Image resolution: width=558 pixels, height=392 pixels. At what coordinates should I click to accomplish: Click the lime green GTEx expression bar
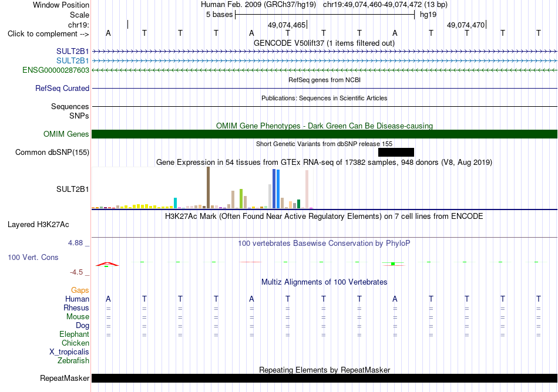241,199
